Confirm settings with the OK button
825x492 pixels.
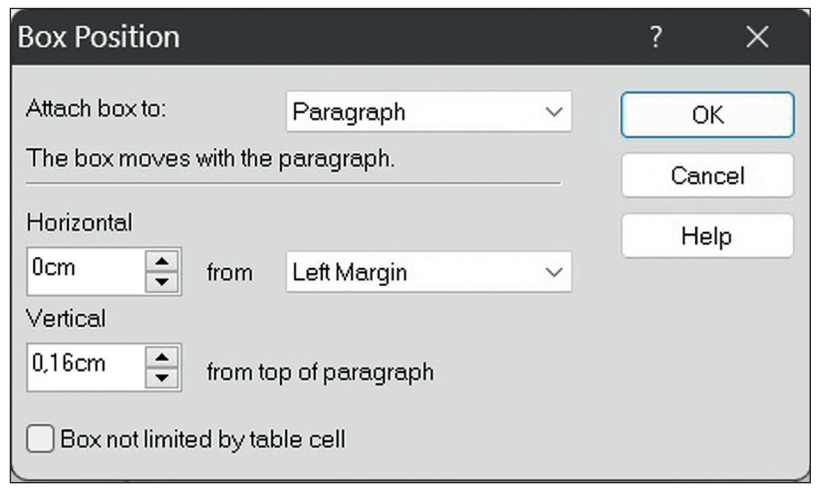707,115
